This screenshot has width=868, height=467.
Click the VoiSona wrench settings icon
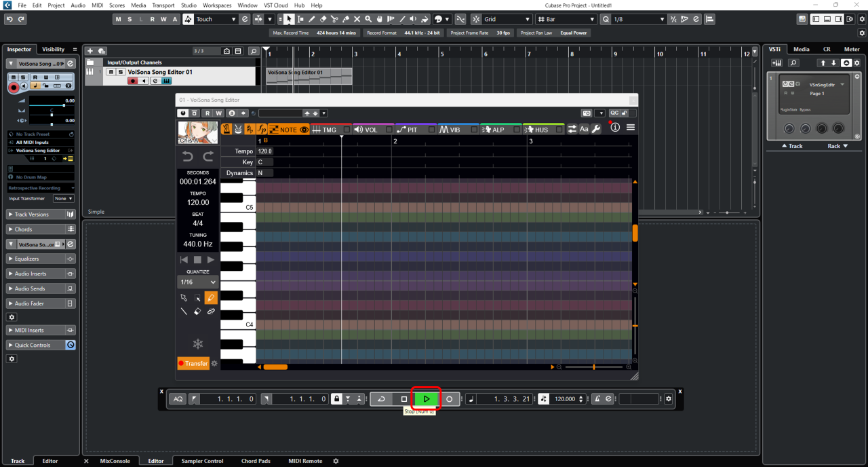(x=597, y=129)
